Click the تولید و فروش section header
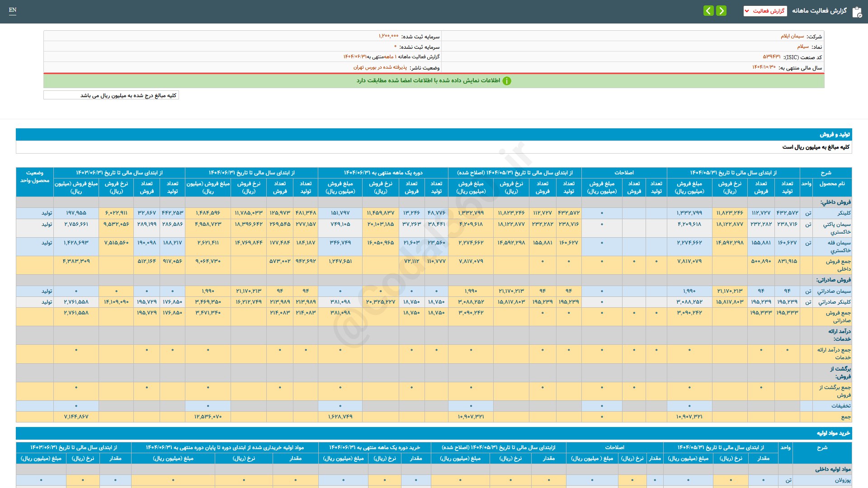 point(835,135)
